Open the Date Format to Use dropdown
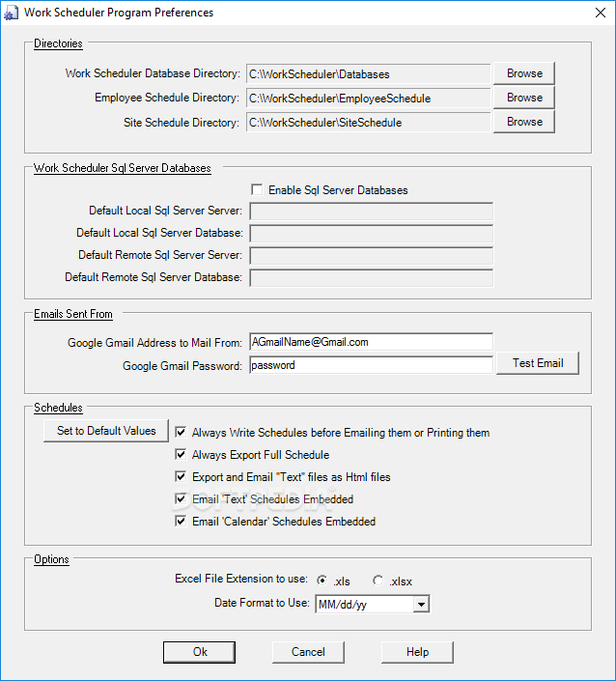This screenshot has width=616, height=681. pyautogui.click(x=421, y=604)
